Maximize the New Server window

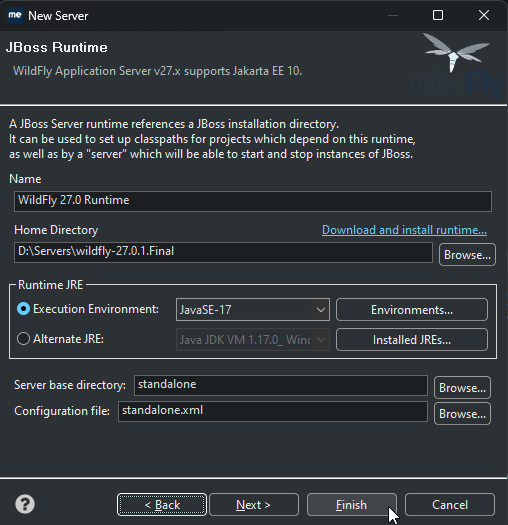(x=438, y=15)
